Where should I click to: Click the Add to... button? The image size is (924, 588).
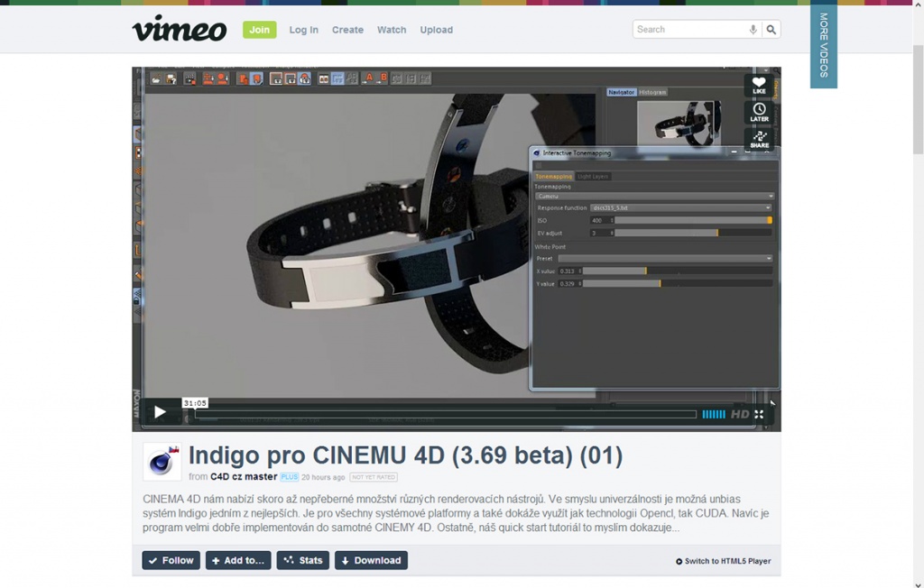238,560
